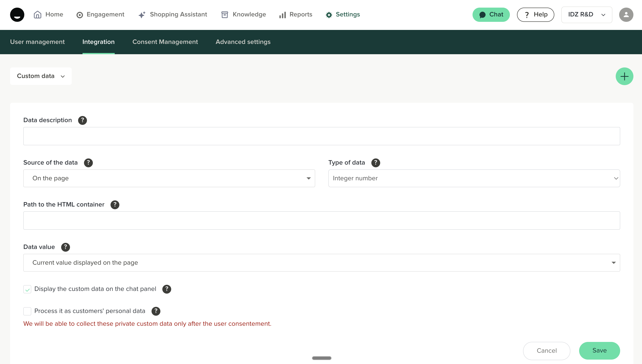Click Source of the data help icon

[88, 163]
